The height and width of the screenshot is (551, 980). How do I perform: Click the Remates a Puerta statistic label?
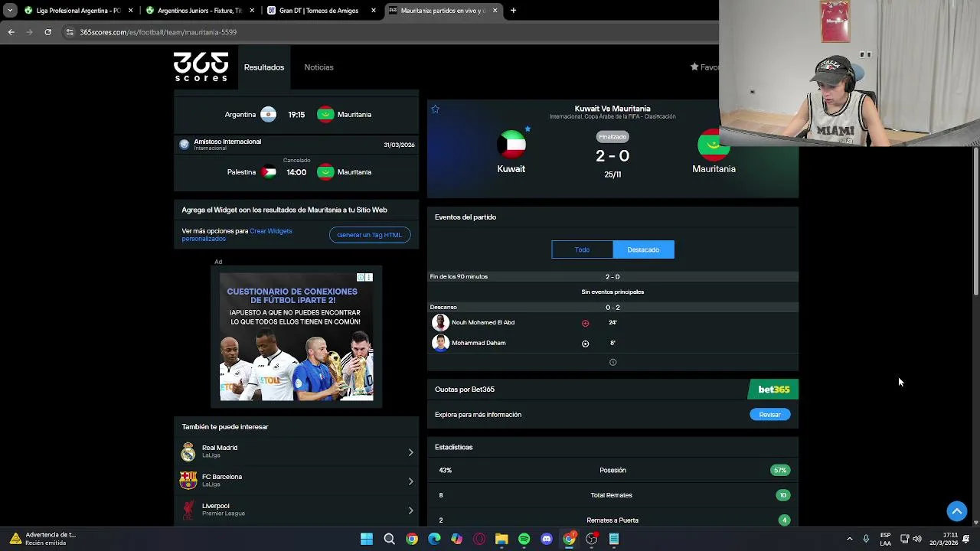click(612, 520)
